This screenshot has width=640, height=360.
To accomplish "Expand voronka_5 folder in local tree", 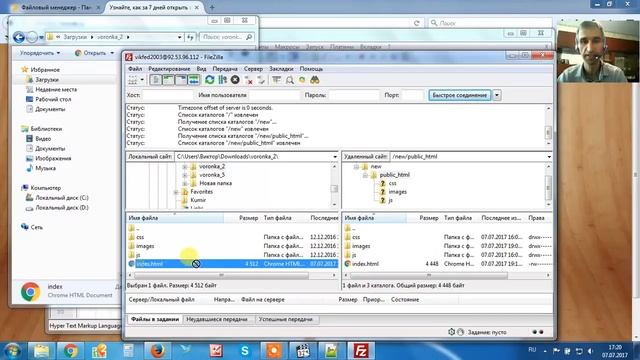I will pos(185,175).
